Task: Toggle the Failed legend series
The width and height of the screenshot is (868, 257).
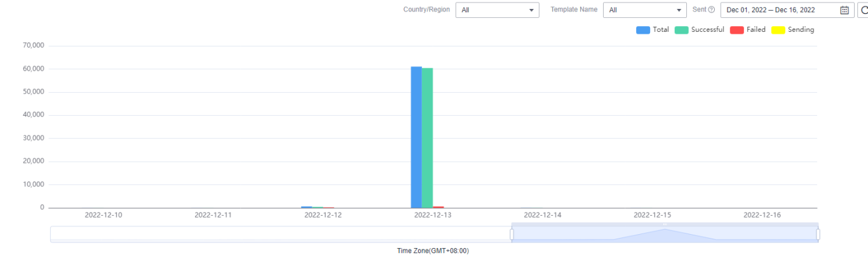Action: coord(748,30)
